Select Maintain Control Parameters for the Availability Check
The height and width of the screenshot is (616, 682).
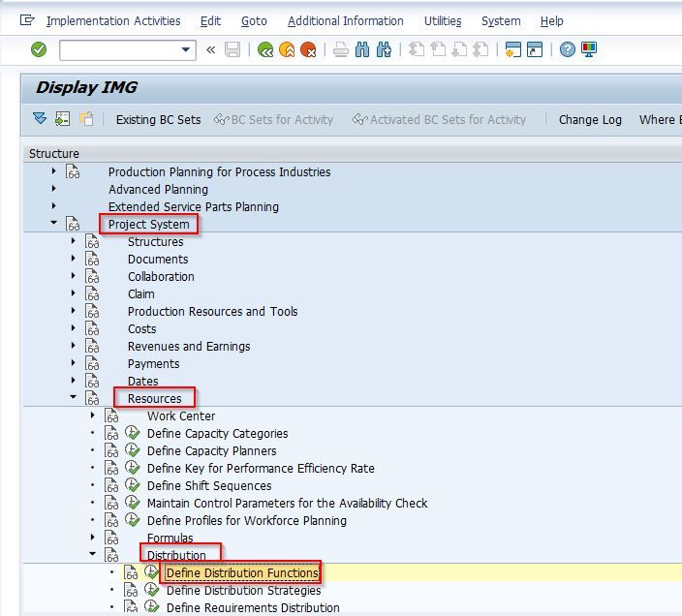coord(287,504)
